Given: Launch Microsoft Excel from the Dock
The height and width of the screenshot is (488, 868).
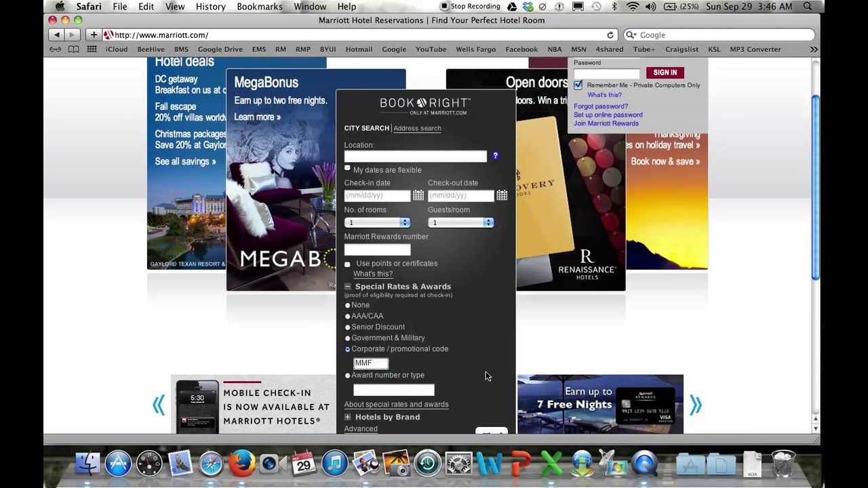Looking at the screenshot, I should point(551,464).
